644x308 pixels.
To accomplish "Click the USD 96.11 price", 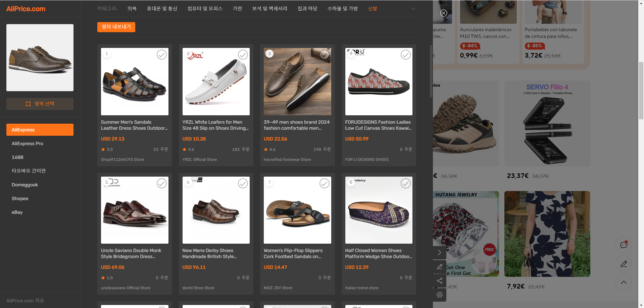I will [x=194, y=267].
